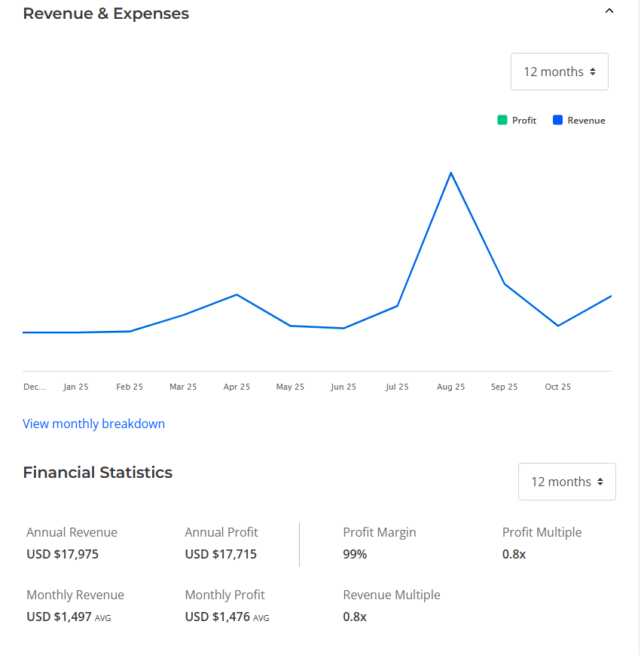Click the Financial Statistics heading
644x655 pixels.
point(97,473)
